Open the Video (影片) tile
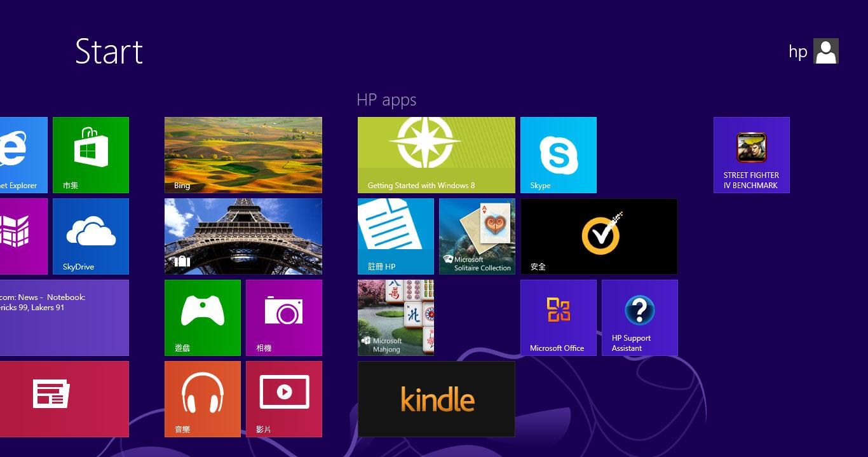Viewport: 868px width, 457px height. pyautogui.click(x=283, y=399)
